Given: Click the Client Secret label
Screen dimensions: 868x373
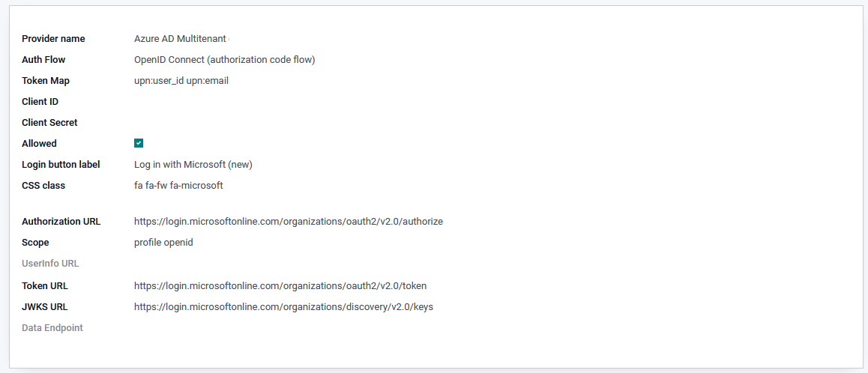Looking at the screenshot, I should pos(49,122).
